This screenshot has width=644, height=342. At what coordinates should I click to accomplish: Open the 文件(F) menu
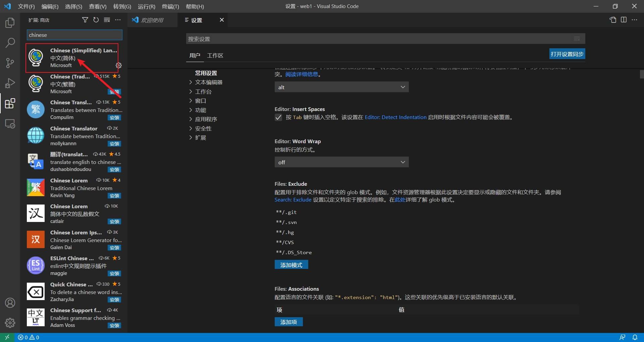26,6
